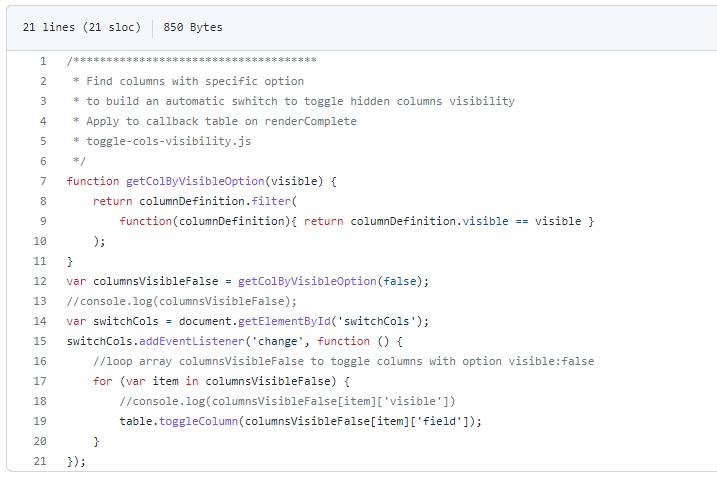Click line number 12
This screenshot has width=717, height=487.
(x=40, y=281)
